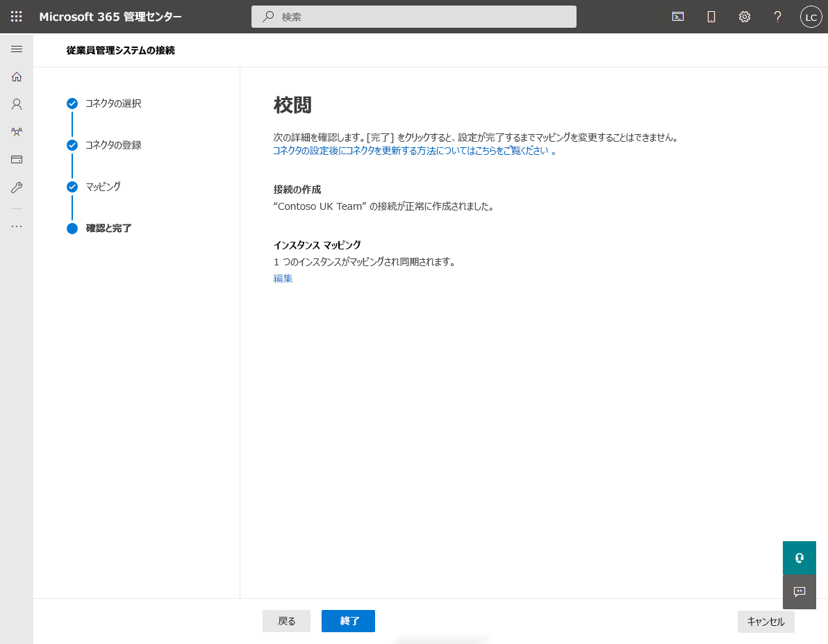Image resolution: width=828 pixels, height=644 pixels.
Task: Click 従業員管理システムの接続 page title
Action: click(x=120, y=50)
